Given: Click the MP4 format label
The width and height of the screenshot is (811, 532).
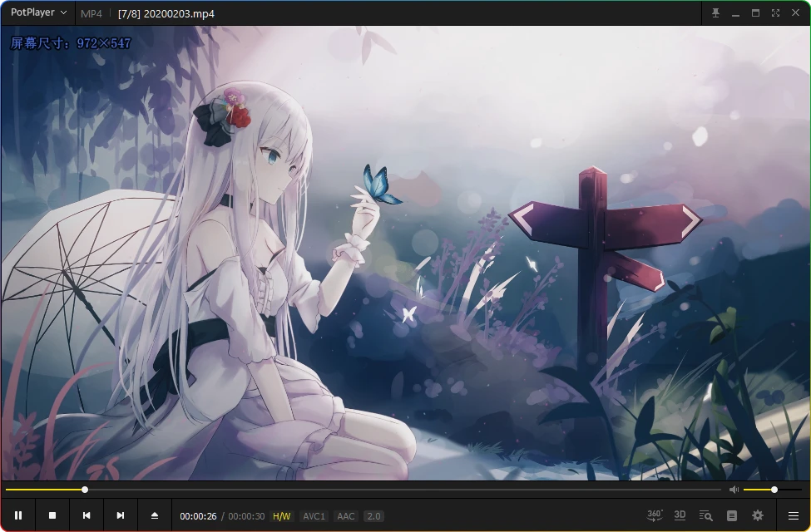Looking at the screenshot, I should (x=91, y=14).
